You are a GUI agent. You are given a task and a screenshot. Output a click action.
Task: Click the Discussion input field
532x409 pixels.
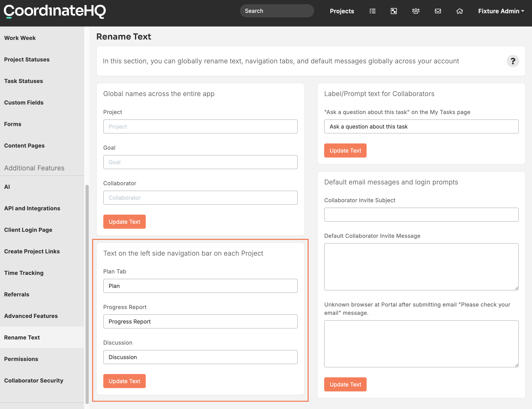click(x=200, y=357)
